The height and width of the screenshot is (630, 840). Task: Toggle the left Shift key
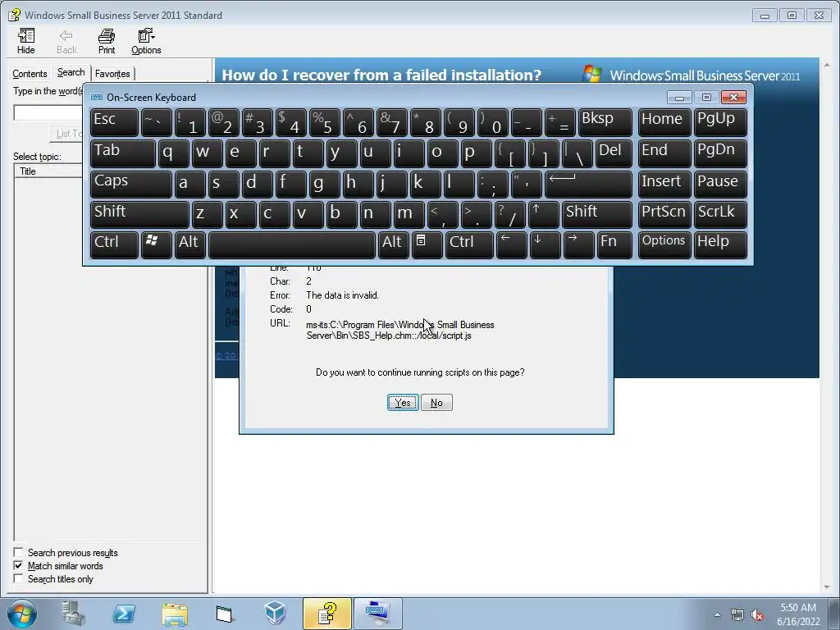click(x=139, y=214)
